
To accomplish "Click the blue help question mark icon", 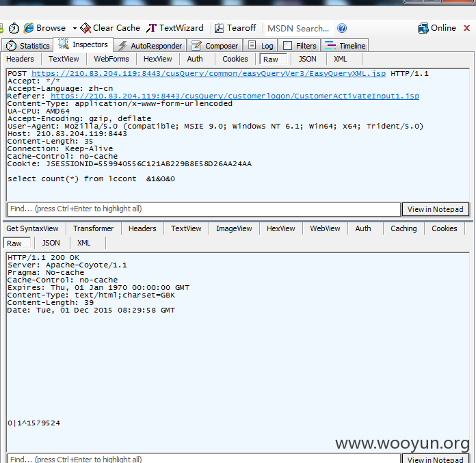I will (x=342, y=28).
